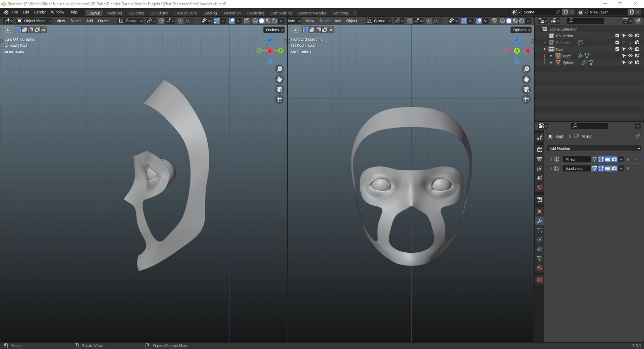
Task: Open Object Mode dropdown in left viewport
Action: click(34, 21)
